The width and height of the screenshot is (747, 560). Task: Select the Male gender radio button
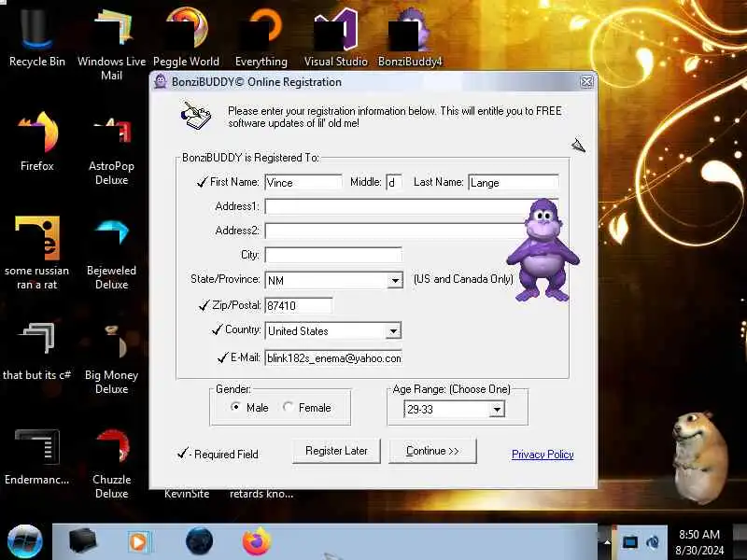coord(235,407)
